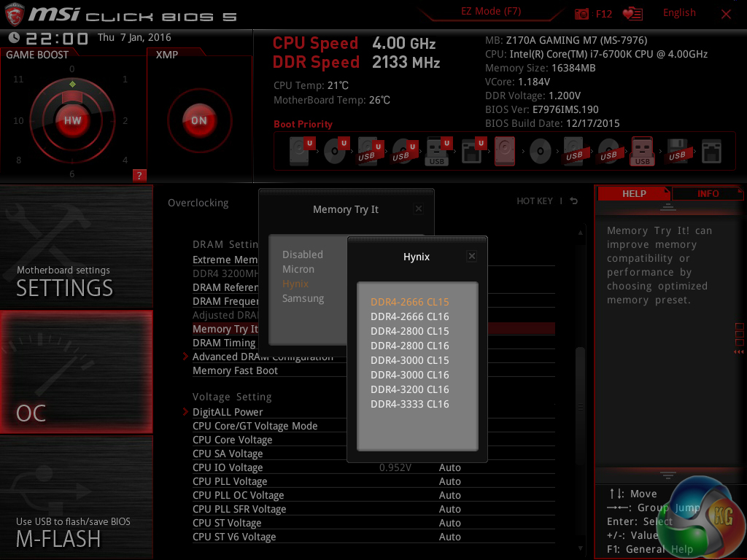Select the USB floppy boot device icon
Image resolution: width=747 pixels, height=560 pixels.
(677, 151)
